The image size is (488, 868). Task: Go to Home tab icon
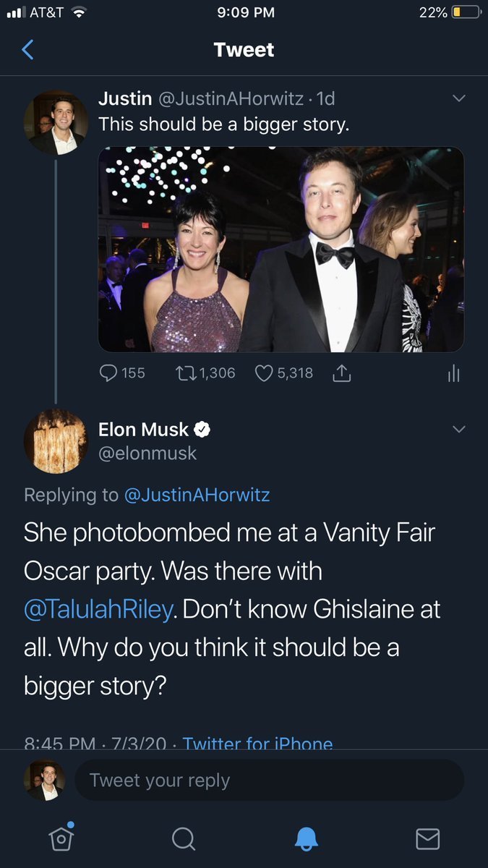[x=61, y=838]
